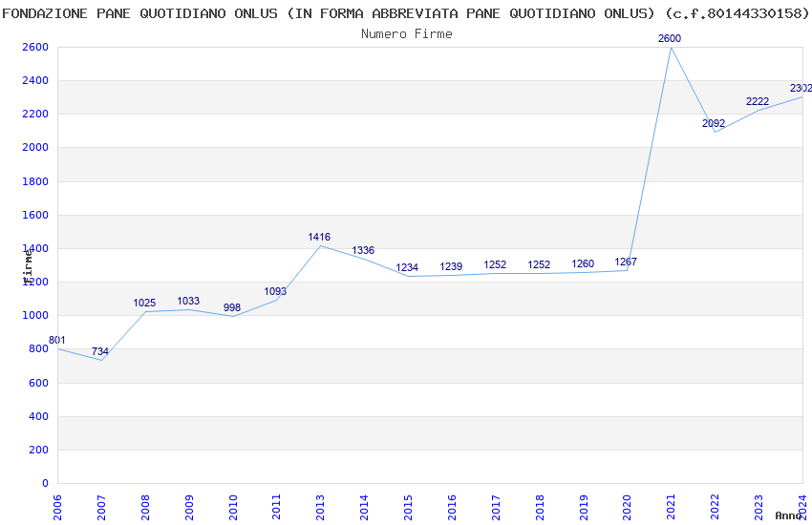Click the 'Numero Firme' chart subtitle

coord(406,34)
